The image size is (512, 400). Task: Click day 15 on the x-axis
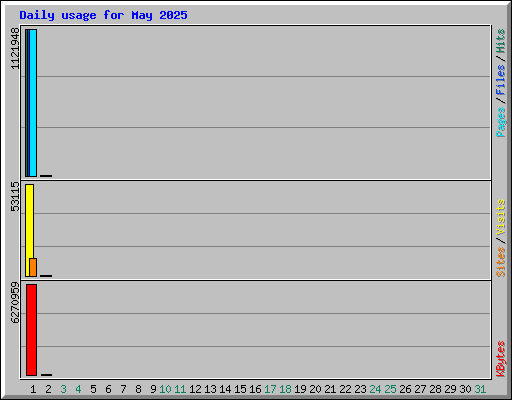240,389
